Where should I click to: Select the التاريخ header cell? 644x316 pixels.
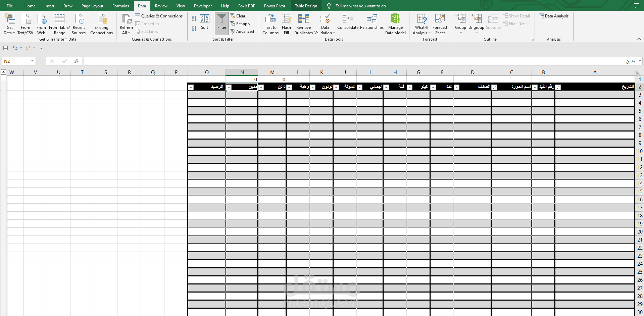click(595, 87)
